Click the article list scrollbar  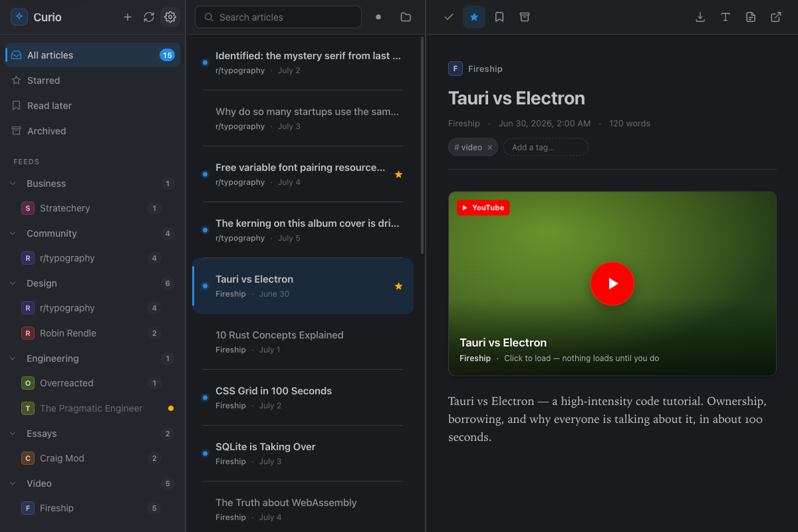422,145
